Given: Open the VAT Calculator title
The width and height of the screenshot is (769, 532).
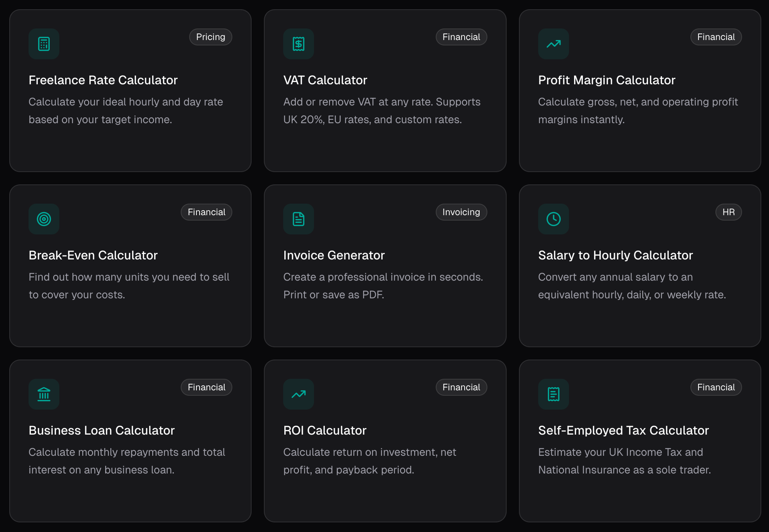Looking at the screenshot, I should 325,80.
